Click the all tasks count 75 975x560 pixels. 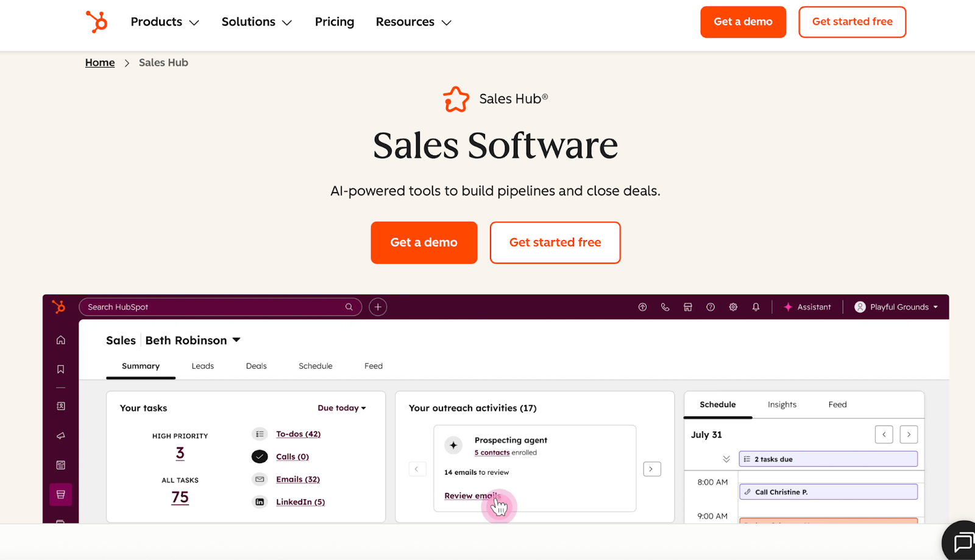coord(180,498)
